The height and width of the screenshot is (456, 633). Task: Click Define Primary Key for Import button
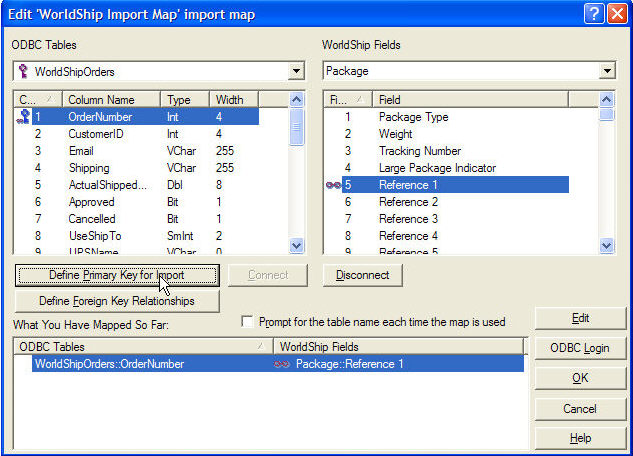pyautogui.click(x=117, y=275)
